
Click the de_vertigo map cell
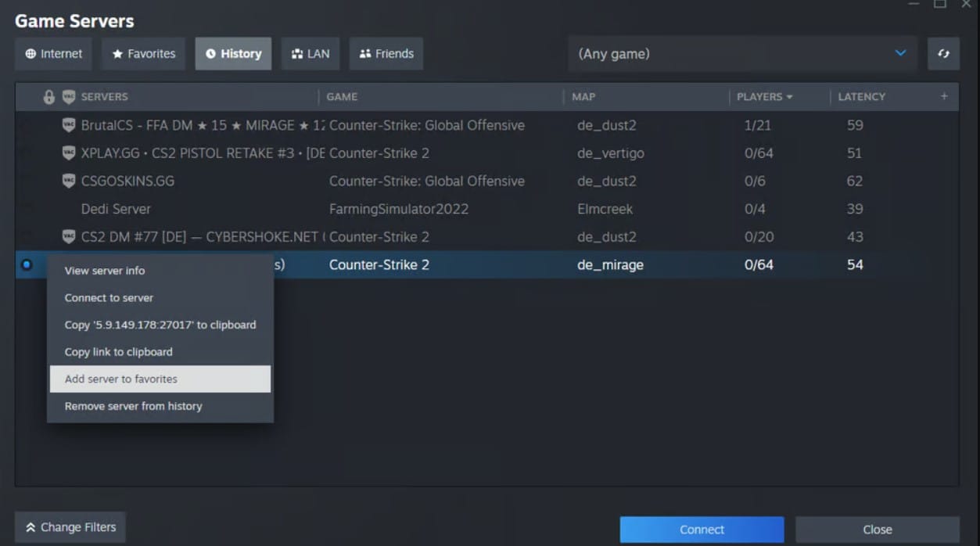click(x=611, y=153)
